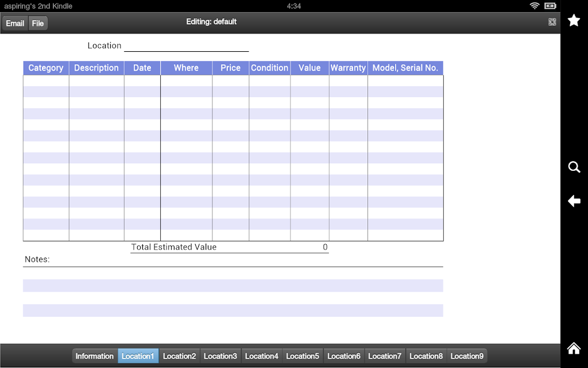Tap the star favorites icon
Image resolution: width=588 pixels, height=368 pixels.
pyautogui.click(x=574, y=20)
